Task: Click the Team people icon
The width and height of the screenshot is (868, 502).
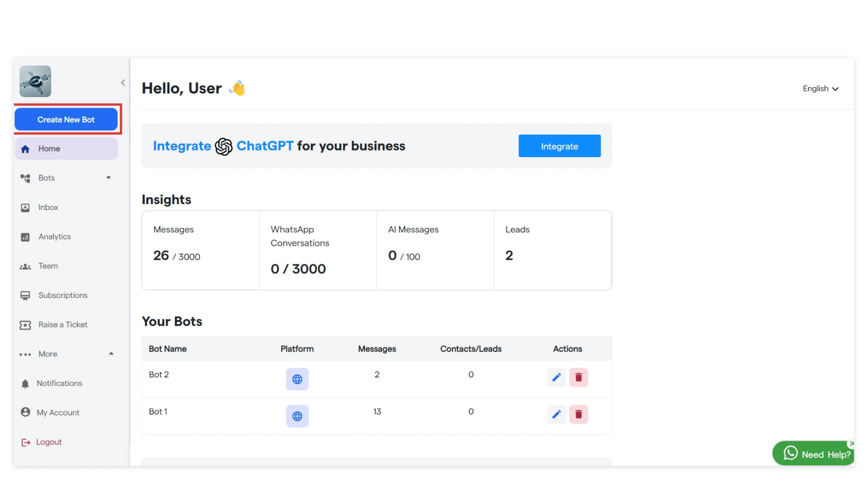Action: pyautogui.click(x=26, y=266)
